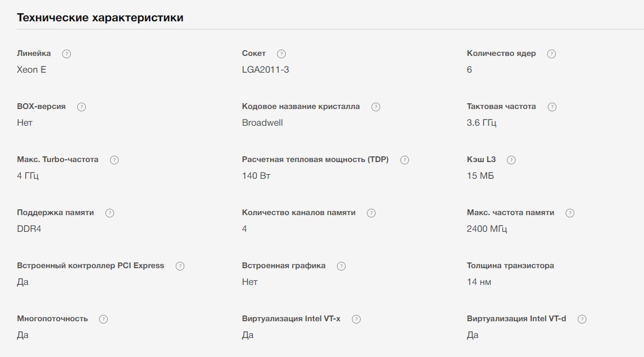The height and width of the screenshot is (357, 644).
Task: Show info for Макс. частота памяти
Action: click(570, 213)
